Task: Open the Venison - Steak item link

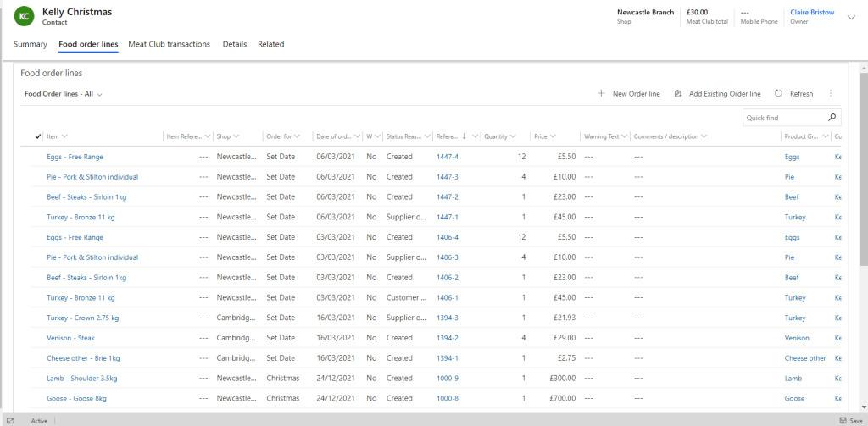Action: pyautogui.click(x=70, y=338)
